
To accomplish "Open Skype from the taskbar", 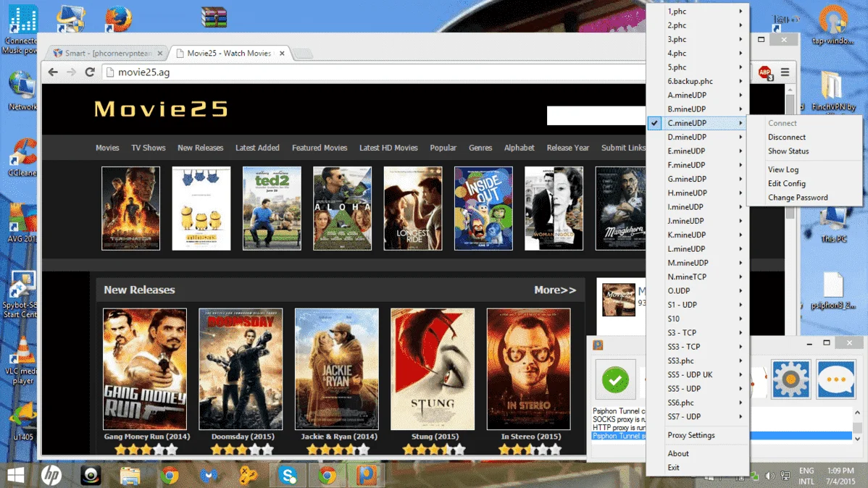I will tap(288, 475).
